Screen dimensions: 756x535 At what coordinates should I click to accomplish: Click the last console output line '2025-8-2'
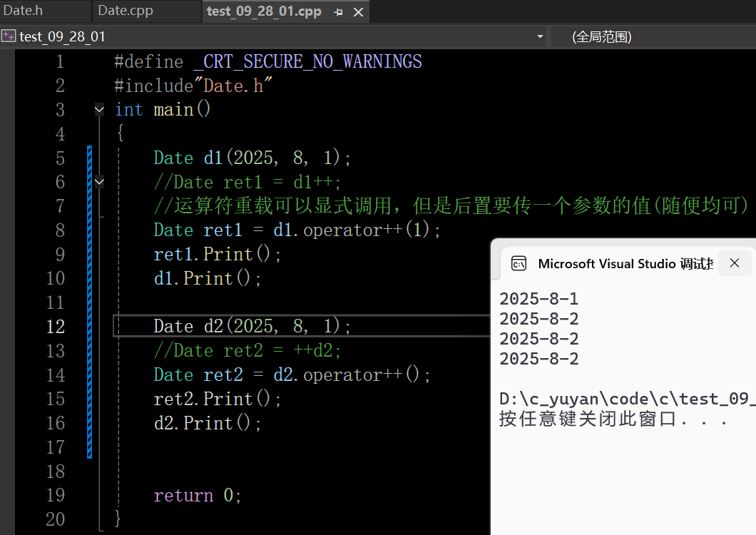click(x=538, y=358)
